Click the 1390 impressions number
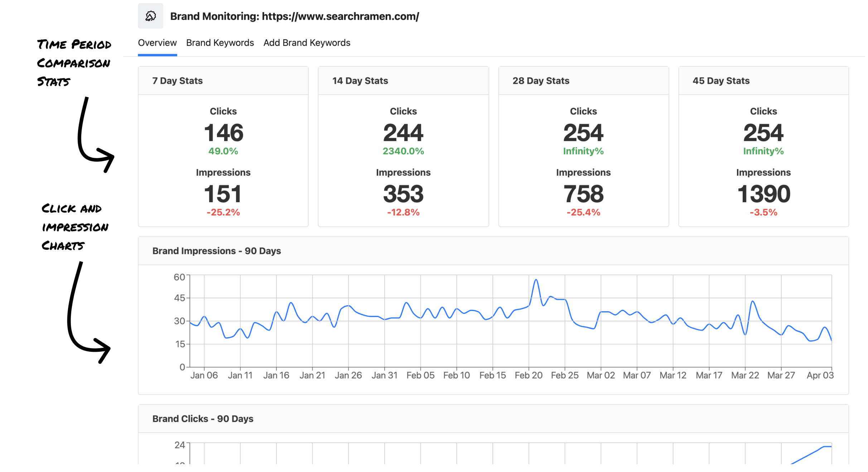 click(763, 194)
